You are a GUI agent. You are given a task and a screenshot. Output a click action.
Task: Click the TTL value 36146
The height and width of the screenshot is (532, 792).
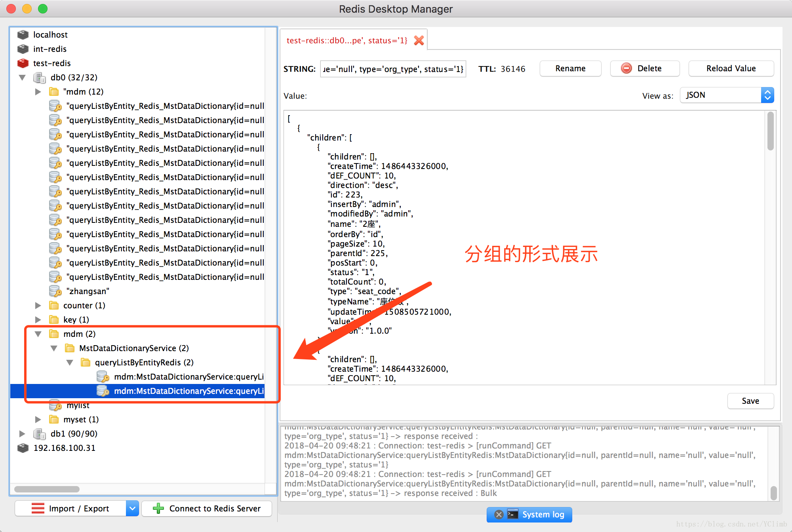(x=513, y=69)
